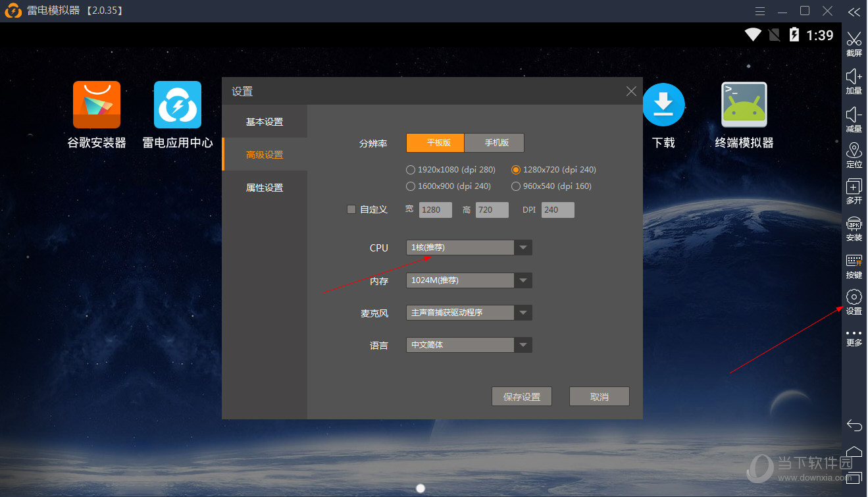
Task: Switch to the 属性设置 tab
Action: click(265, 188)
